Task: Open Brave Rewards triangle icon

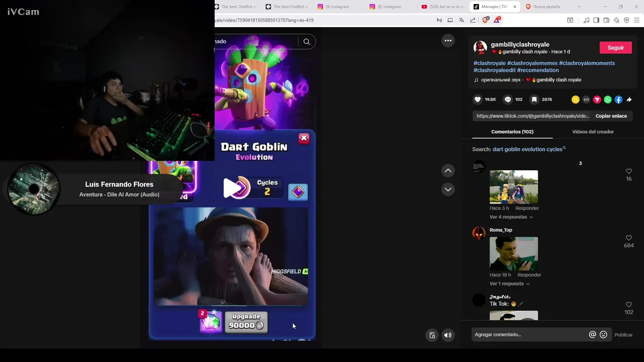Action: click(x=497, y=20)
